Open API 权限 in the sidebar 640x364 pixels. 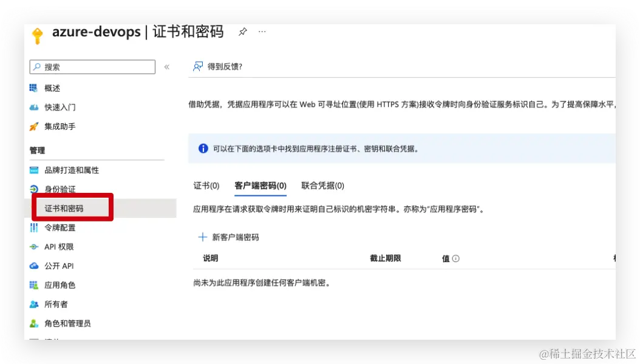pyautogui.click(x=59, y=246)
